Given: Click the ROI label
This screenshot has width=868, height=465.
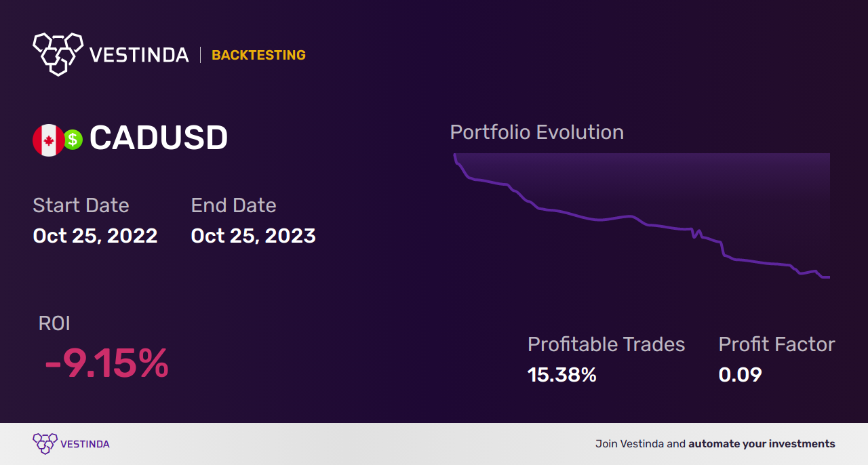Looking at the screenshot, I should [54, 323].
